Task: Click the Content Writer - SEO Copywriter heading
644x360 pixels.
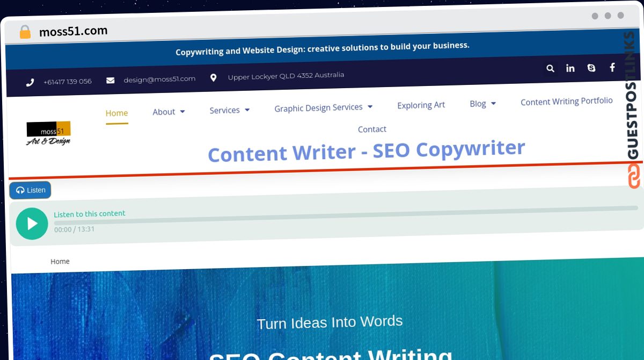Action: 367,150
